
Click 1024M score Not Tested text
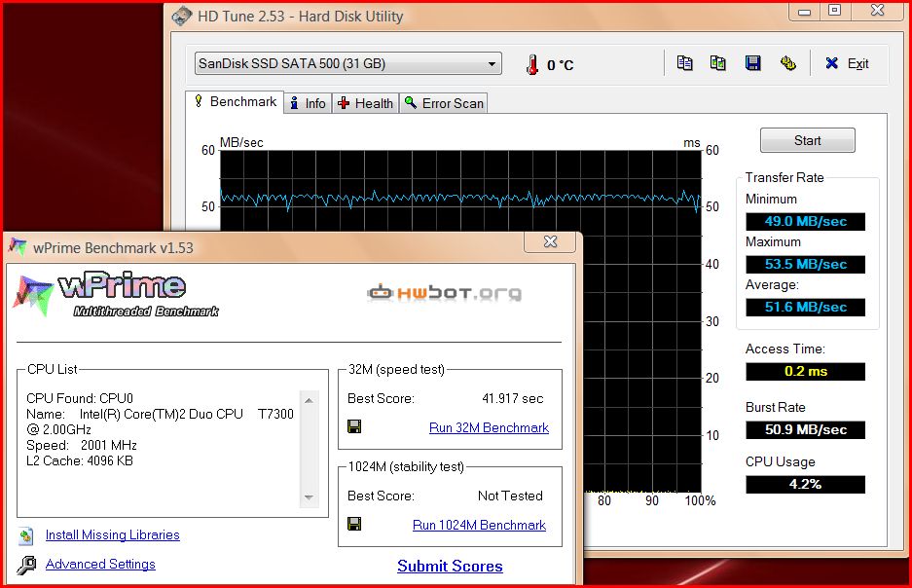click(510, 496)
